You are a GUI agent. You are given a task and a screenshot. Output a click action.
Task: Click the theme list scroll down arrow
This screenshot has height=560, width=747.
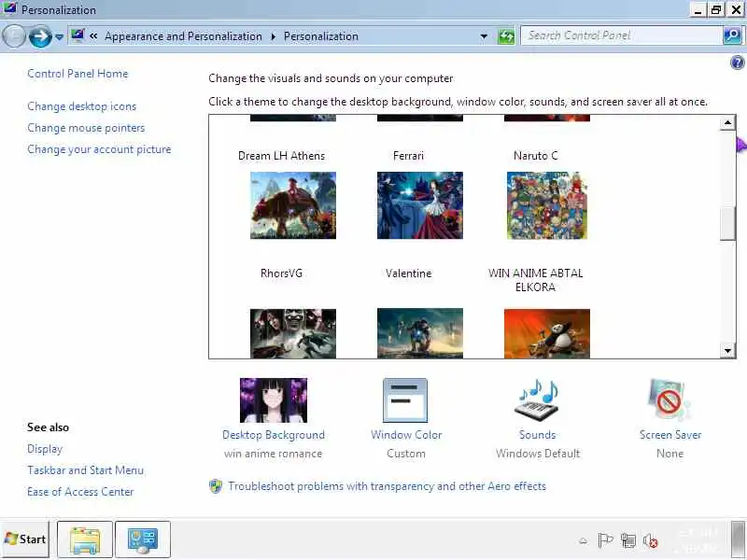pos(727,351)
